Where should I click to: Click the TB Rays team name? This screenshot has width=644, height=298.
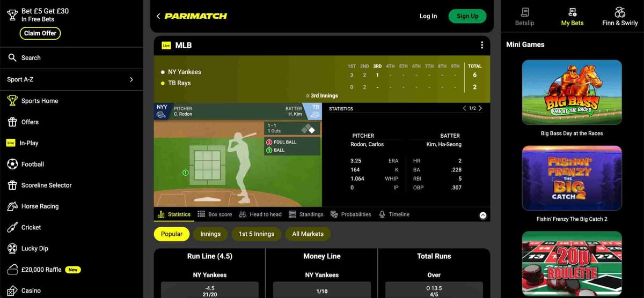179,83
